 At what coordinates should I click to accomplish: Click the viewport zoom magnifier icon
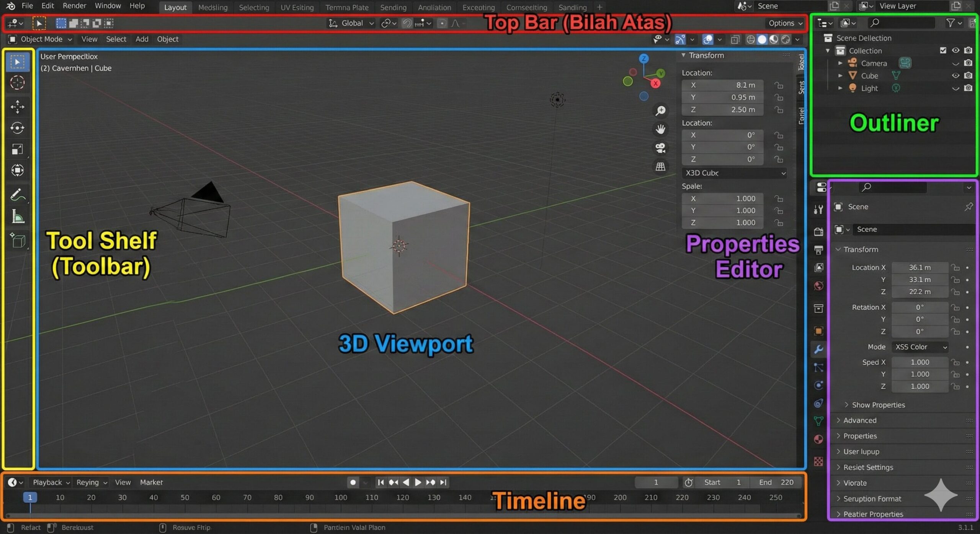point(660,111)
